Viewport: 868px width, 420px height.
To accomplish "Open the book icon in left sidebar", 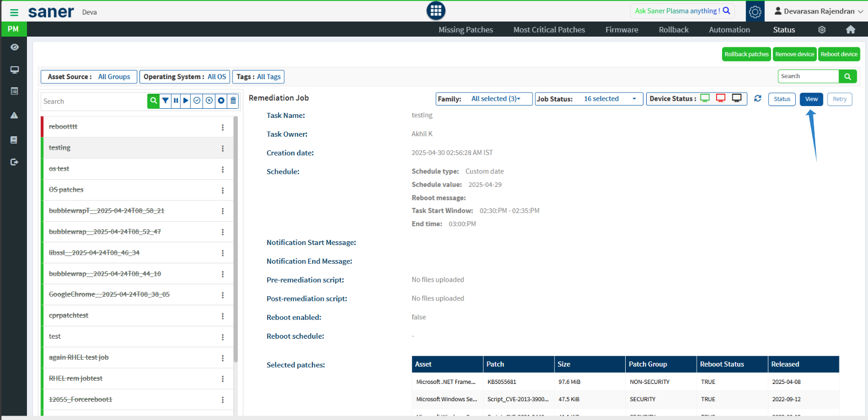I will [15, 140].
